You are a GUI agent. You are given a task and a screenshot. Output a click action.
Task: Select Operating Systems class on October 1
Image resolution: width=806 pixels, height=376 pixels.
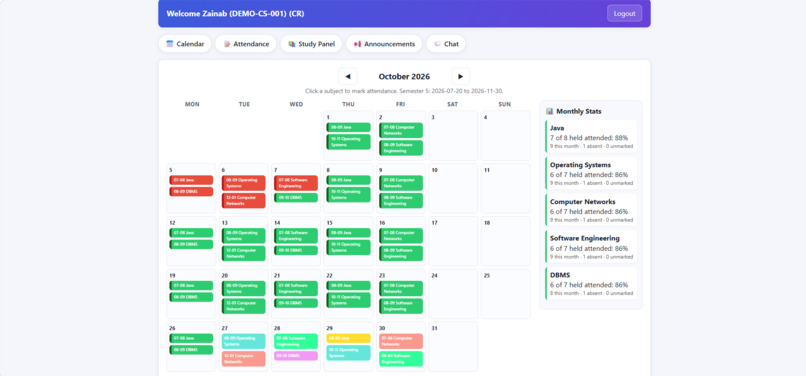(348, 142)
